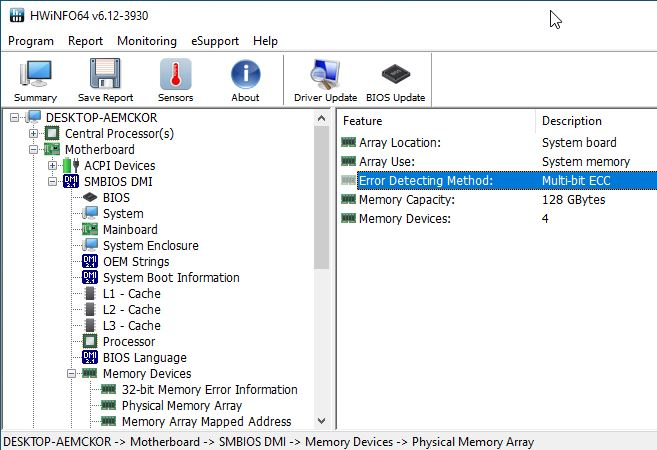Screen dimensions: 657x450
Task: Select the Array Location row
Action: coord(499,142)
